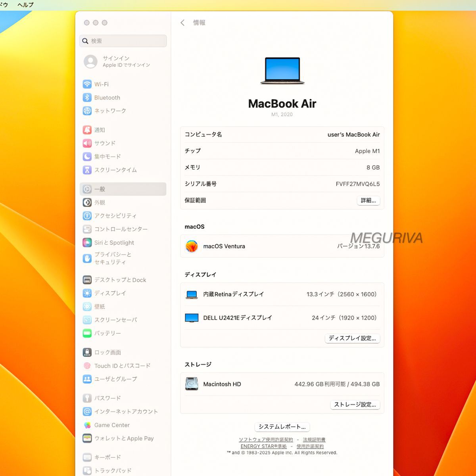Open キーボード keyboard icon
Viewport: 476px width, 476px height.
[x=87, y=457]
